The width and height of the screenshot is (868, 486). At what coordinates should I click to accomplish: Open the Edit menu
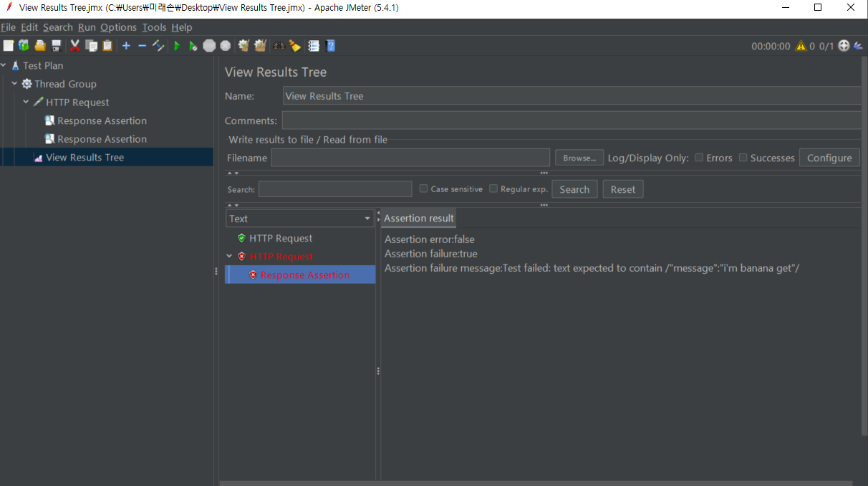pyautogui.click(x=29, y=27)
